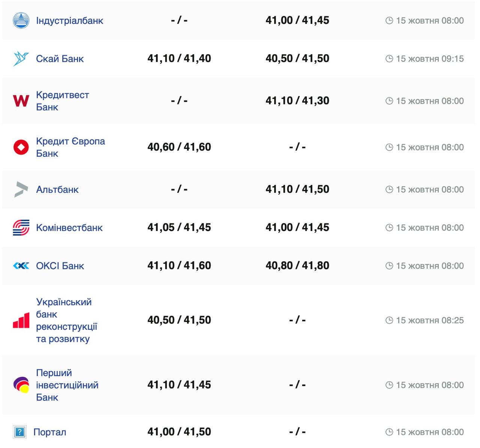Click the Альтбанк gray arrow logo
Image resolution: width=480 pixels, height=448 pixels.
pos(21,189)
